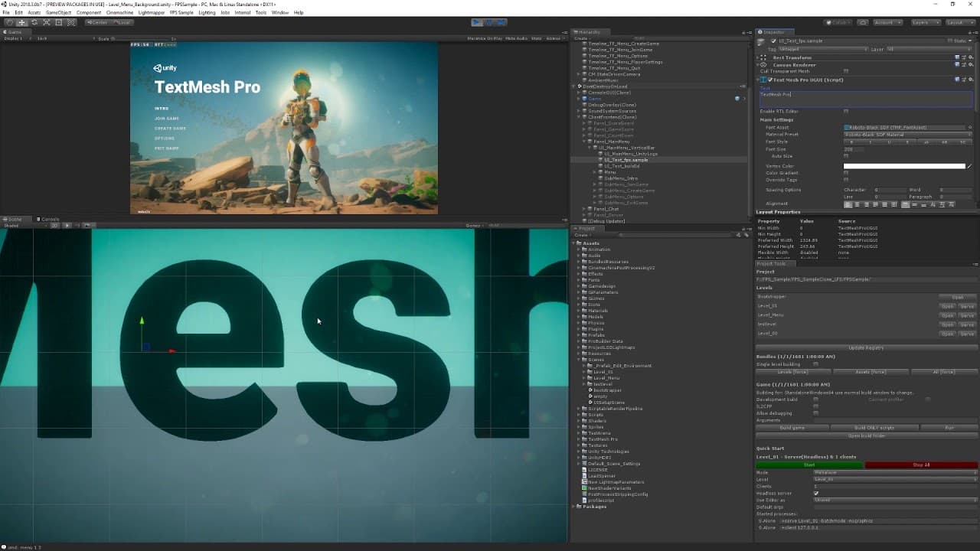Set center horizontal text alignment
980x551 pixels.
857,204
